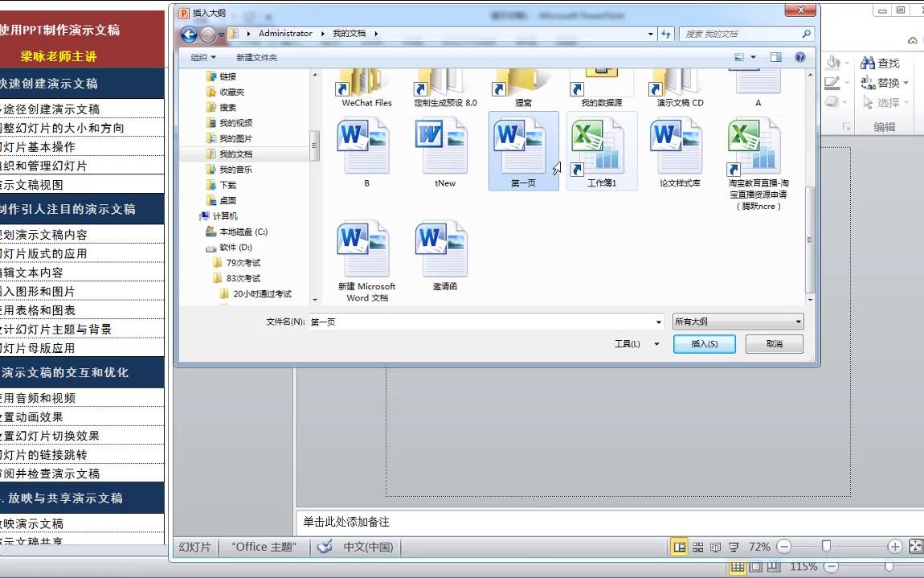Start slide show from the status bar icon
Screen dimensions: 924x578
pyautogui.click(x=733, y=546)
